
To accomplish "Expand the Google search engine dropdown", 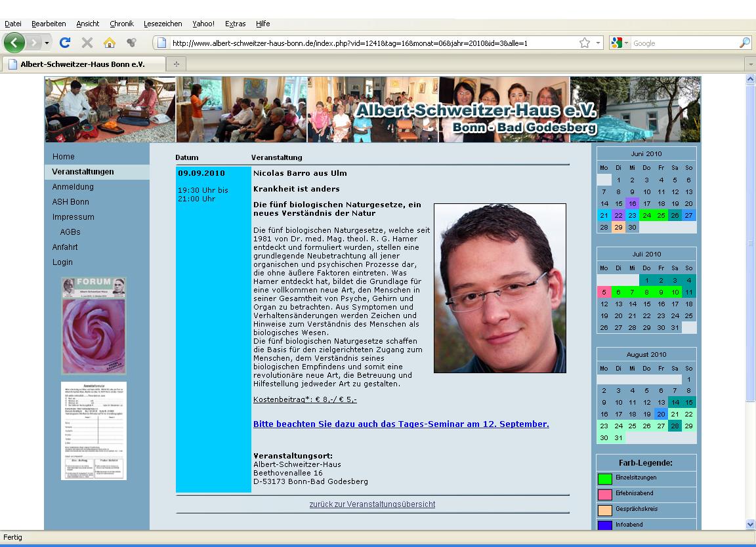I will (626, 43).
